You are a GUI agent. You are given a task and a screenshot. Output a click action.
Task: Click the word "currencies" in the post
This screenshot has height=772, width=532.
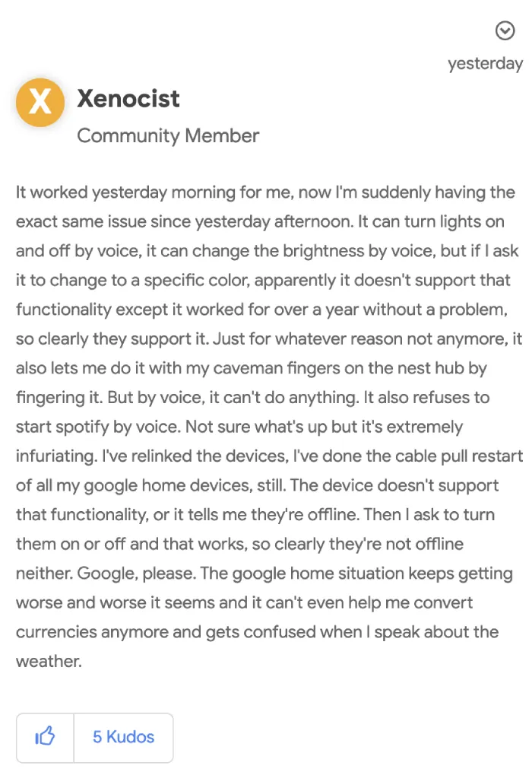(x=56, y=632)
